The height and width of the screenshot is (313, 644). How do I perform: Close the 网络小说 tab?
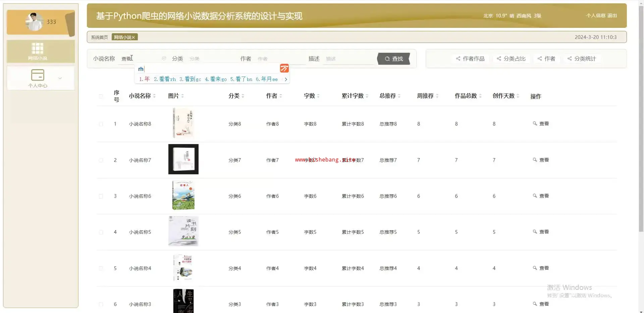(133, 37)
